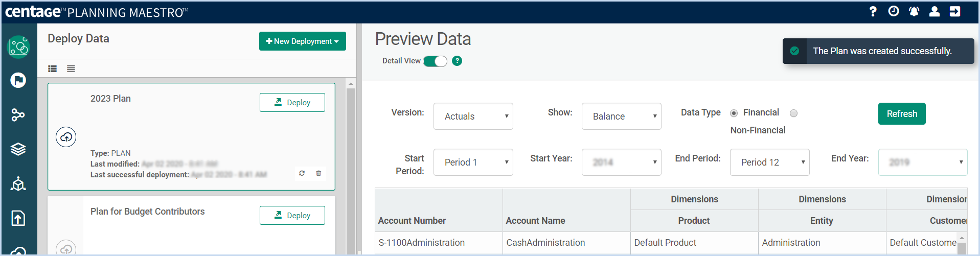Click the Type: PLAN label on 2023 Plan

click(x=110, y=153)
